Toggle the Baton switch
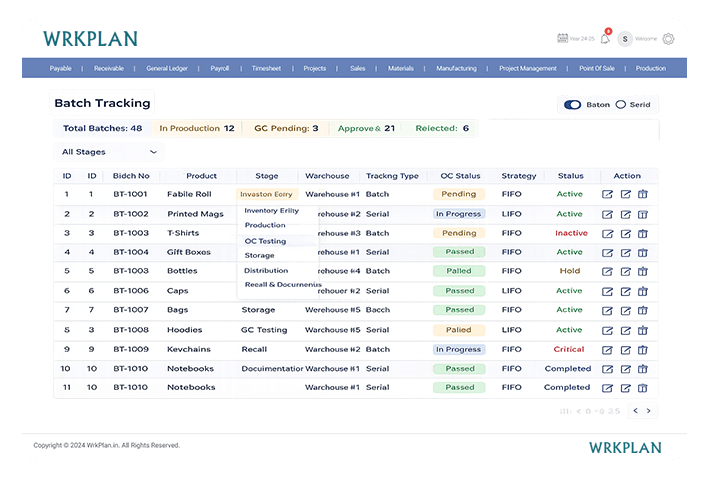Image resolution: width=708 pixels, height=477 pixels. (x=573, y=105)
